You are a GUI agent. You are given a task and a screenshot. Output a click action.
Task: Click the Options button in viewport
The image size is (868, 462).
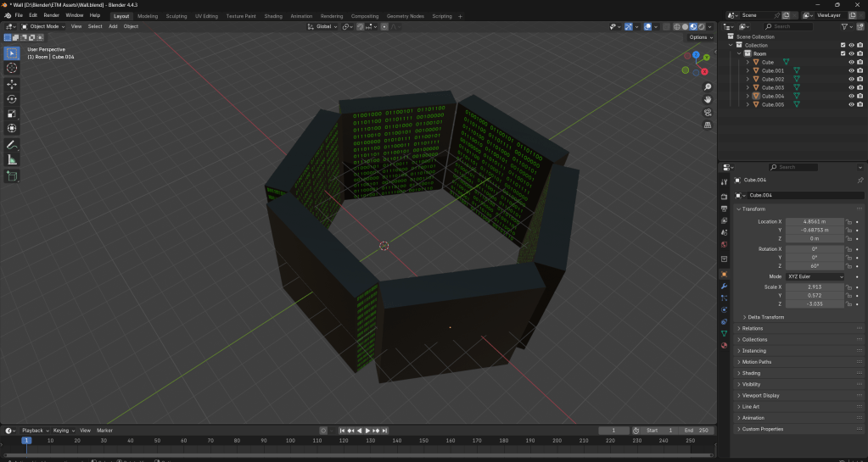coord(699,37)
